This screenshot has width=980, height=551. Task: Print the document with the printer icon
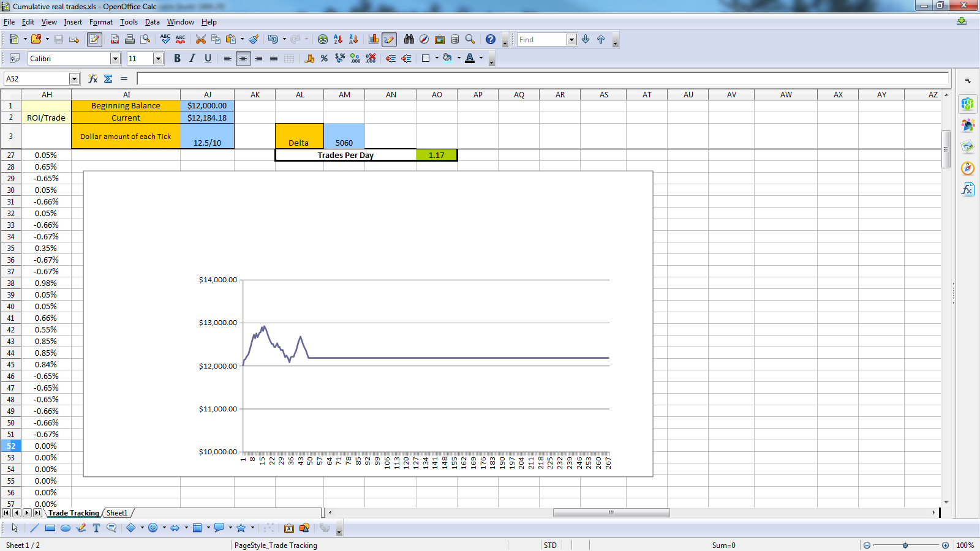pyautogui.click(x=130, y=39)
